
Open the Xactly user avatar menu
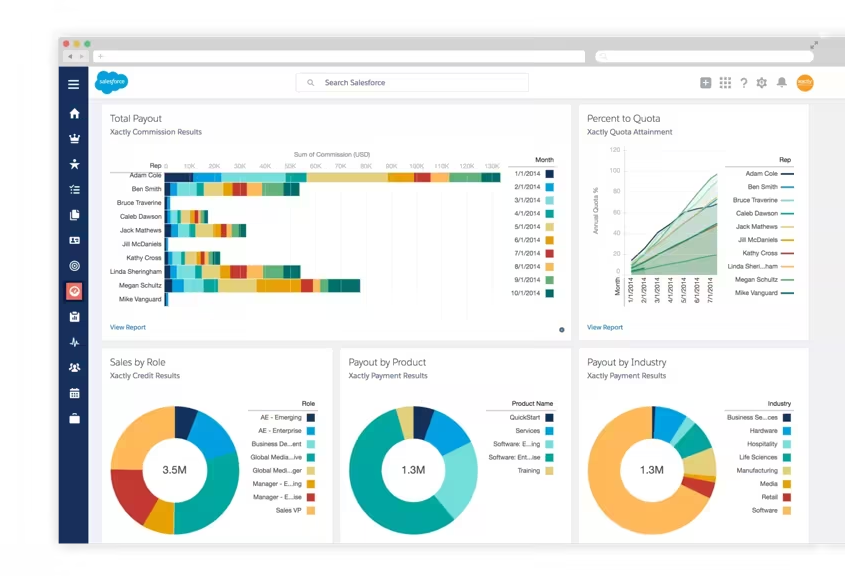click(805, 82)
